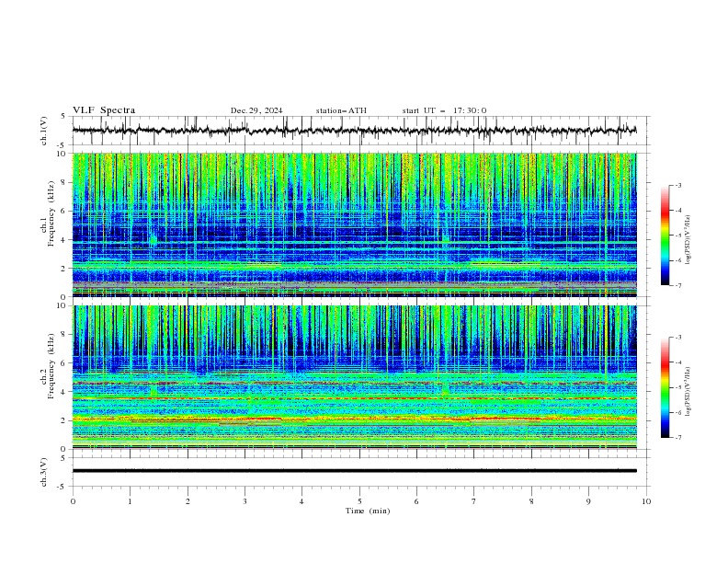Click the ch.1 voltage waveform trace

pyautogui.click(x=354, y=131)
